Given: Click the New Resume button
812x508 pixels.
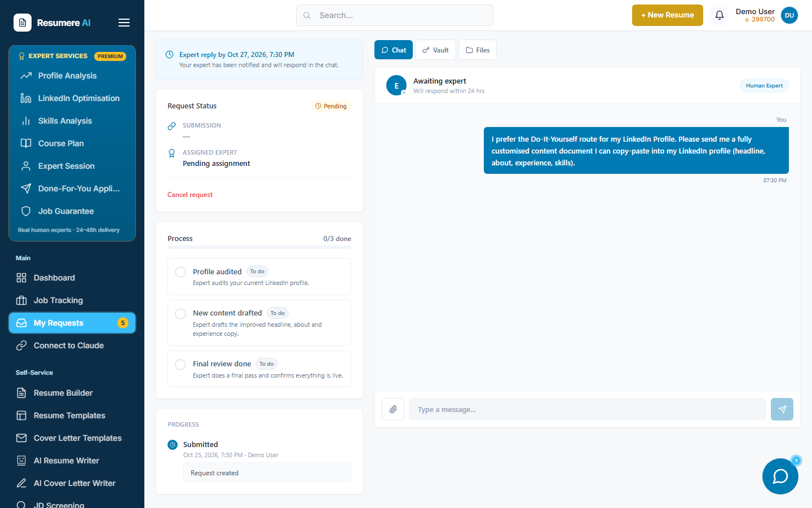Looking at the screenshot, I should (668, 15).
